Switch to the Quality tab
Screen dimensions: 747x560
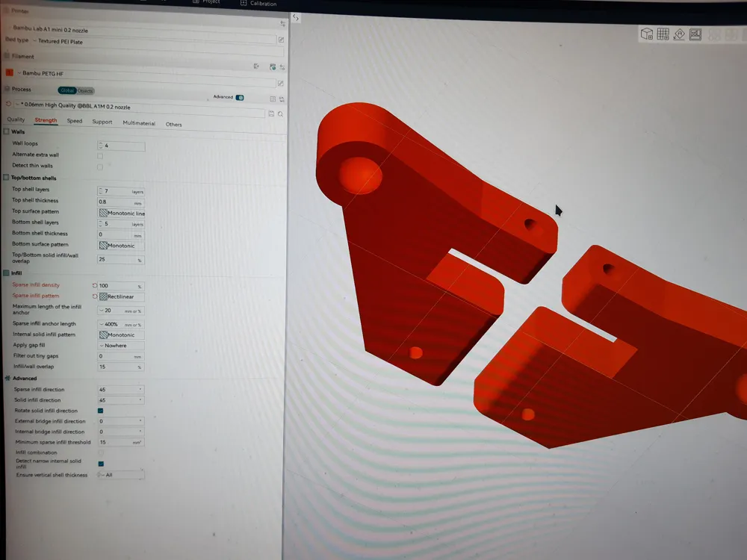(x=16, y=119)
